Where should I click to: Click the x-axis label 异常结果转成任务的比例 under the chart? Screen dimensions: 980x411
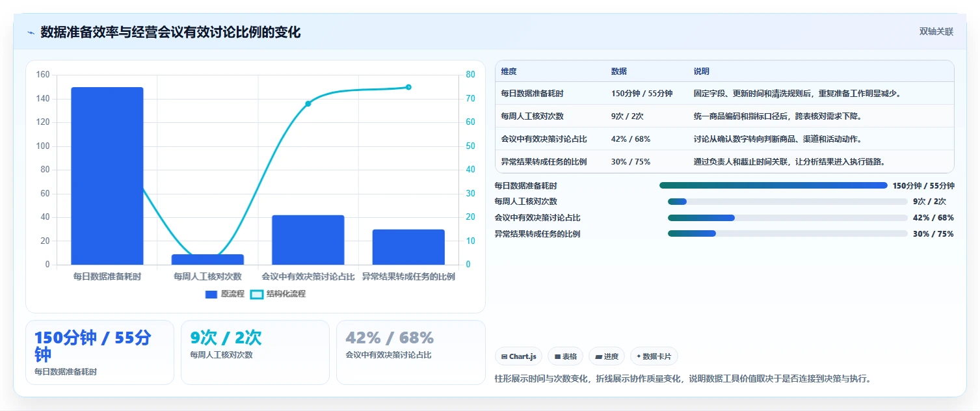[408, 276]
